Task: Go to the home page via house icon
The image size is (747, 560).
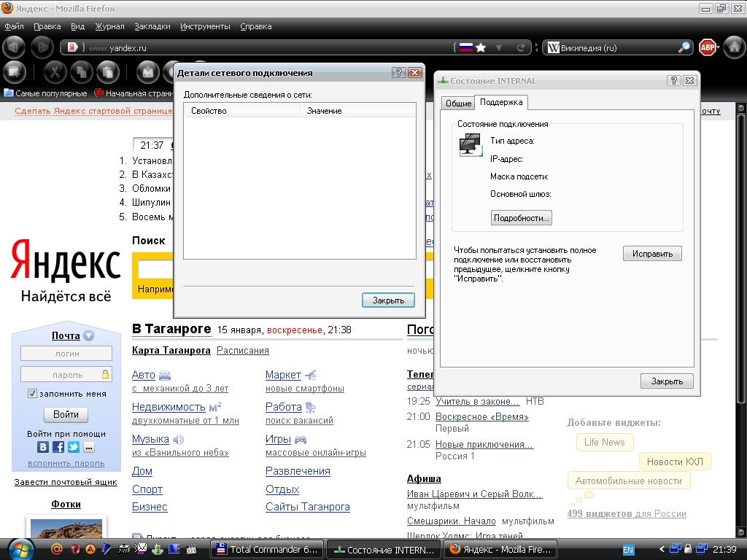Action: [x=734, y=47]
